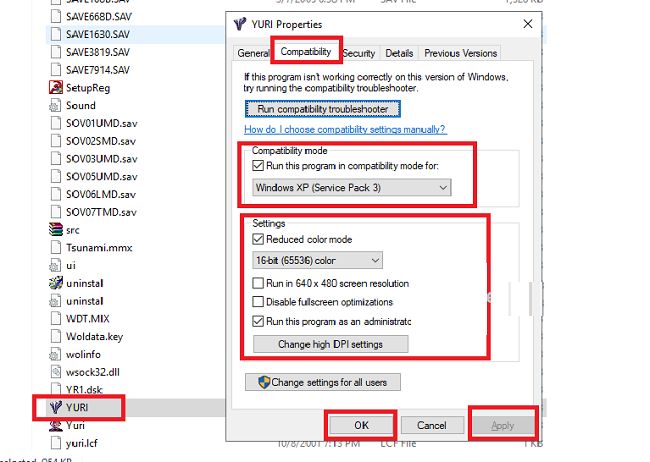Select the wolinfo file icon
The width and height of the screenshot is (650, 462).
[56, 353]
